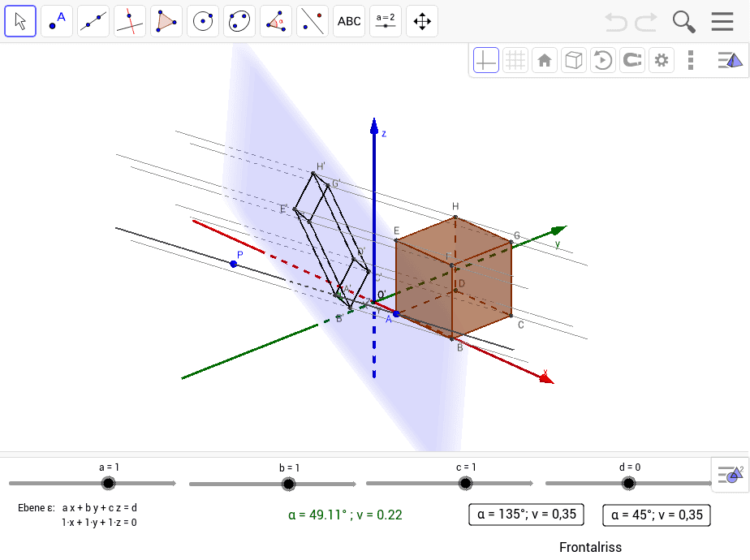
Task: Adjust the slider d = 0
Action: [628, 483]
